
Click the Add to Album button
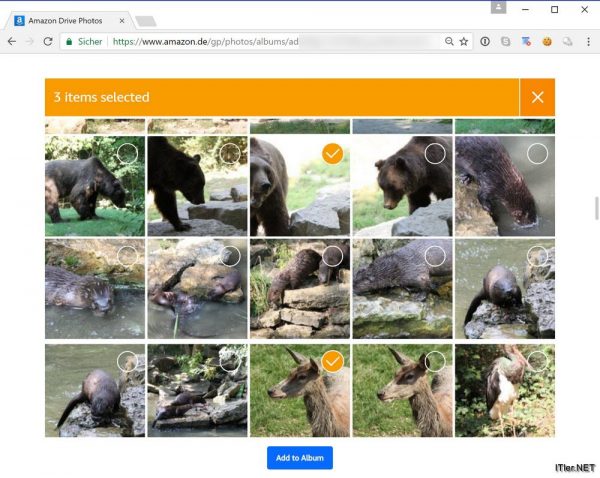(x=299, y=458)
